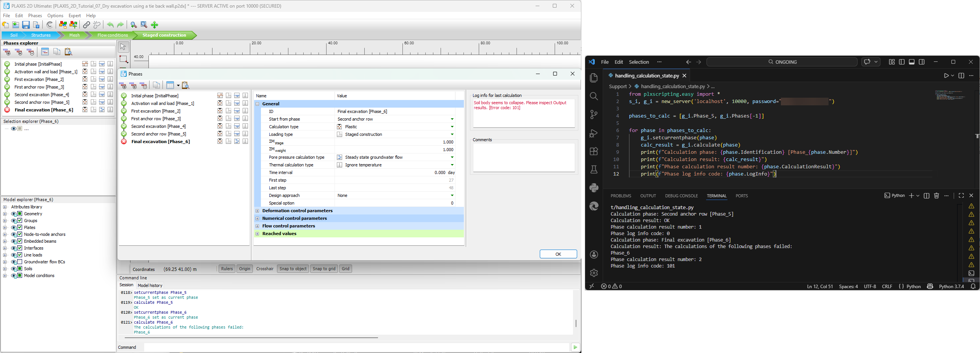Click Snap to grid button

(x=324, y=269)
